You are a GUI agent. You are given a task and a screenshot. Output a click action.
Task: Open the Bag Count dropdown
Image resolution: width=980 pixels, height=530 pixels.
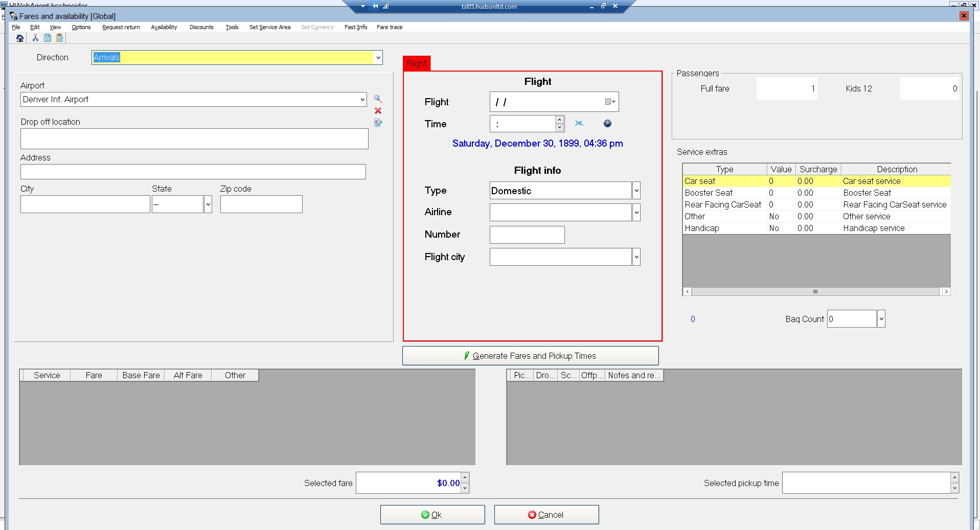[881, 319]
